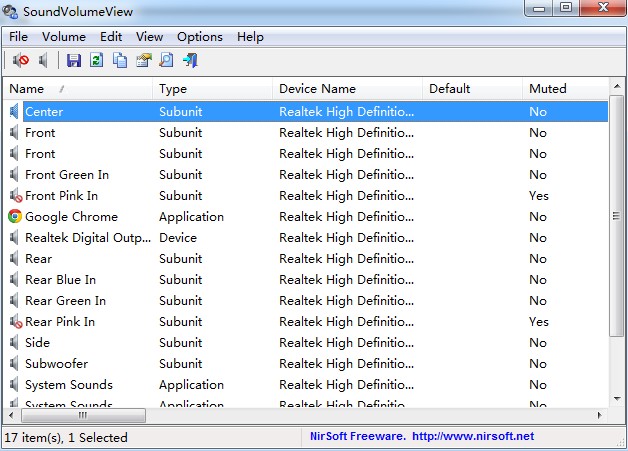Click Subunit type in Subwoofer row

[181, 363]
